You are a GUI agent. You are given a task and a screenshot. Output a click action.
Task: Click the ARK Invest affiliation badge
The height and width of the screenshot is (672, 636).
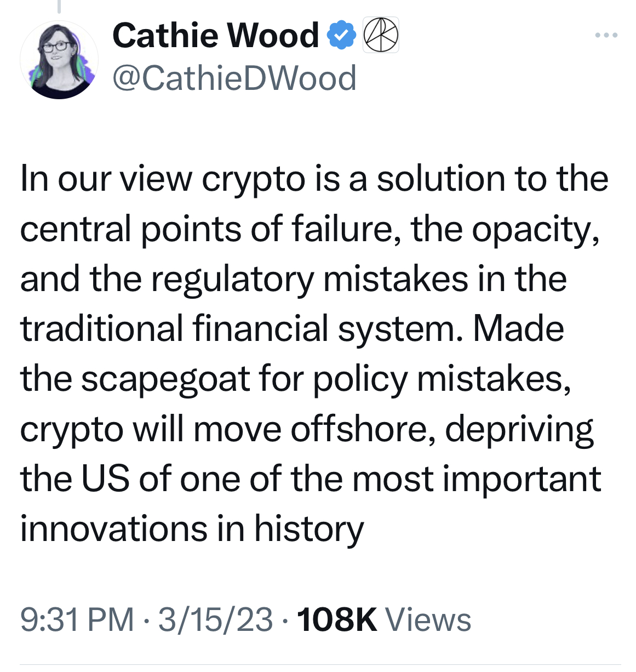point(381,35)
